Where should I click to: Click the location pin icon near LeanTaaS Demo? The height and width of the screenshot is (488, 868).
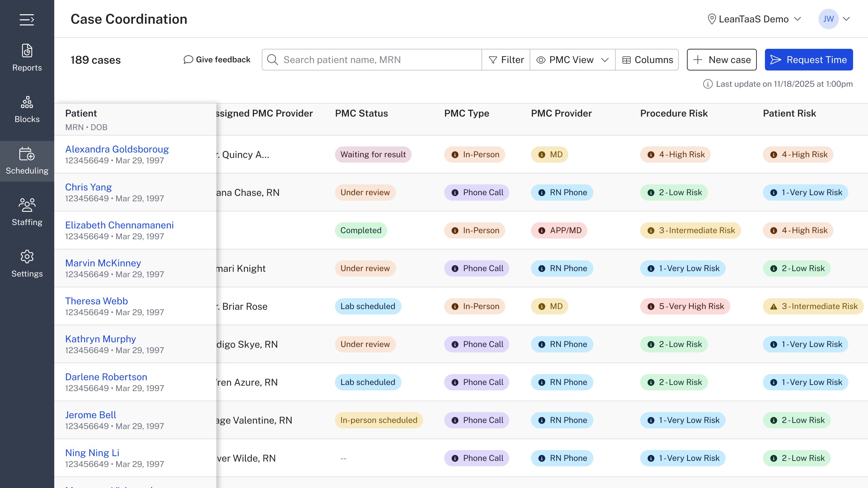712,19
